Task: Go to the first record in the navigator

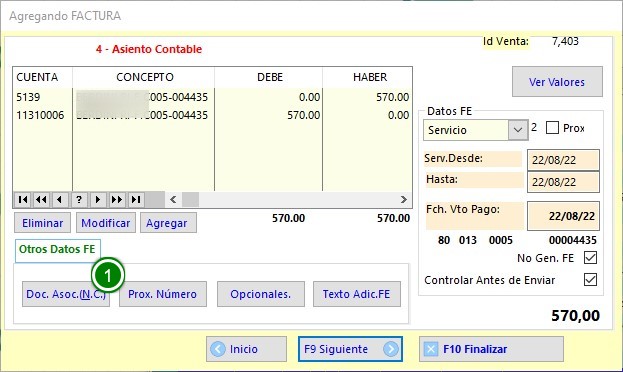Action: pos(23,199)
